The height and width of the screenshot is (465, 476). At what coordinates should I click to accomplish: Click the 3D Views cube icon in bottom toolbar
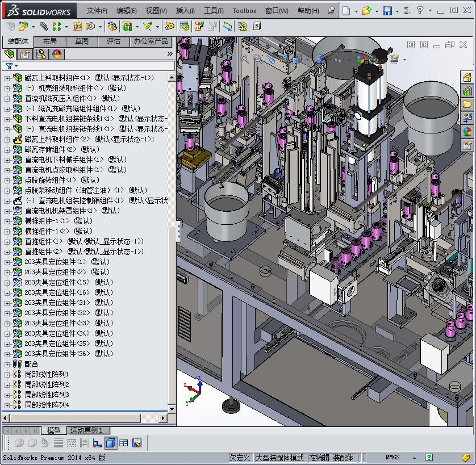pos(111,443)
